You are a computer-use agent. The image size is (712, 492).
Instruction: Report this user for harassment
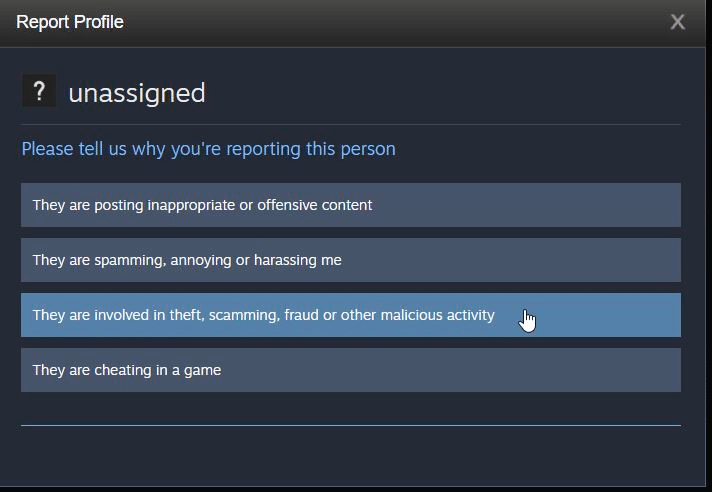(x=351, y=260)
